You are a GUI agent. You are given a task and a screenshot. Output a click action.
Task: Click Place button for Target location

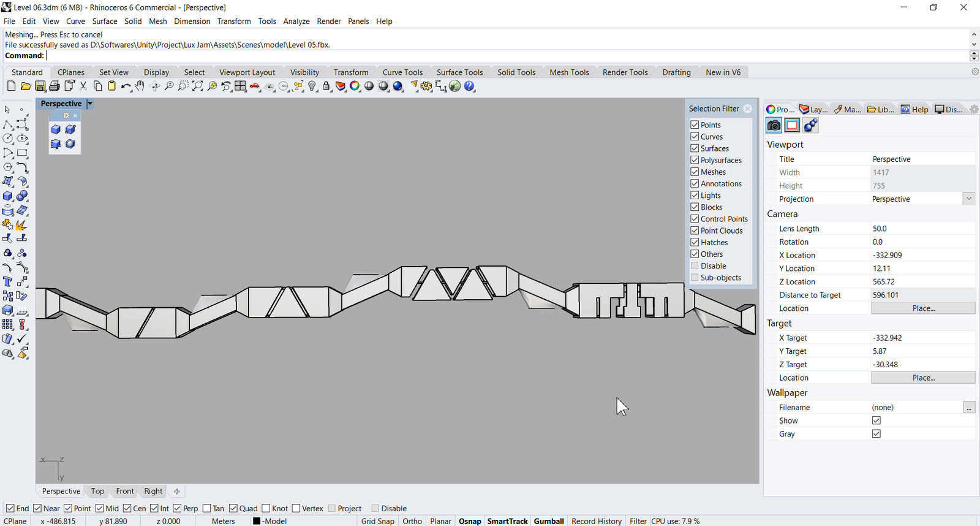coord(923,378)
